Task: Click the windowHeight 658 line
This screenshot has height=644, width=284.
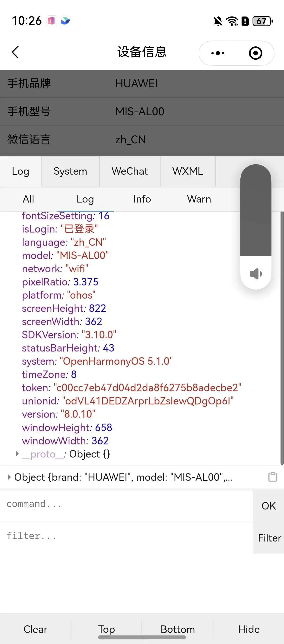Action: click(x=67, y=427)
